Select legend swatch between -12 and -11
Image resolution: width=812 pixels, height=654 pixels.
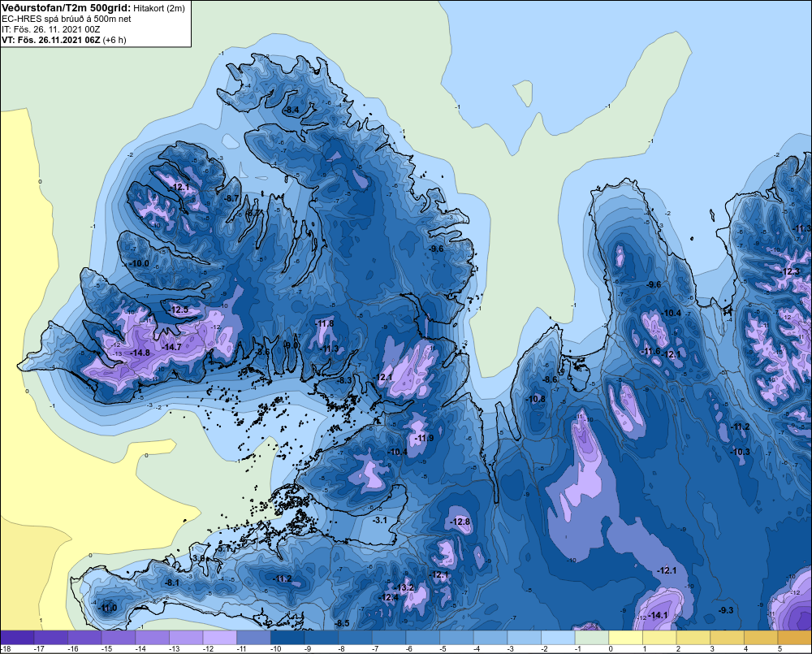219,638
